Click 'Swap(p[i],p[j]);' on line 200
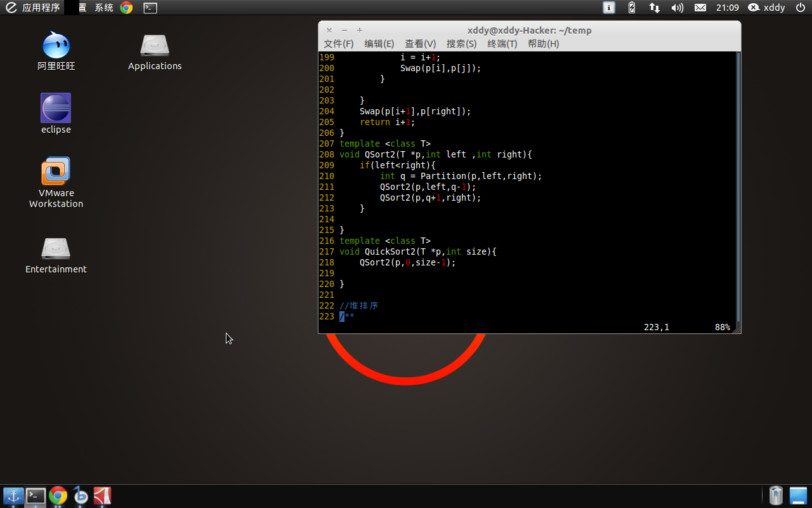The image size is (812, 508). 441,68
